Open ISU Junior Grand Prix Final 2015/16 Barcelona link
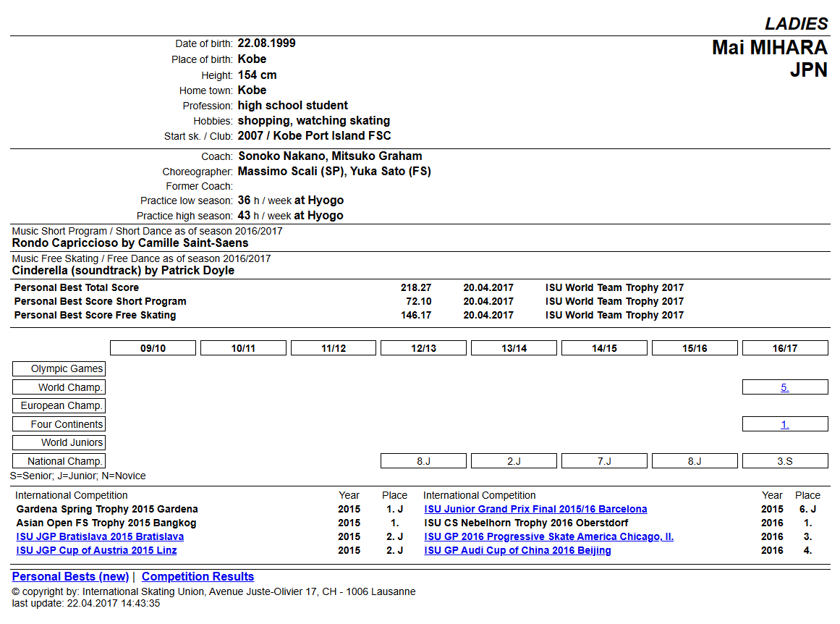This screenshot has height=624, width=840. pyautogui.click(x=535, y=510)
